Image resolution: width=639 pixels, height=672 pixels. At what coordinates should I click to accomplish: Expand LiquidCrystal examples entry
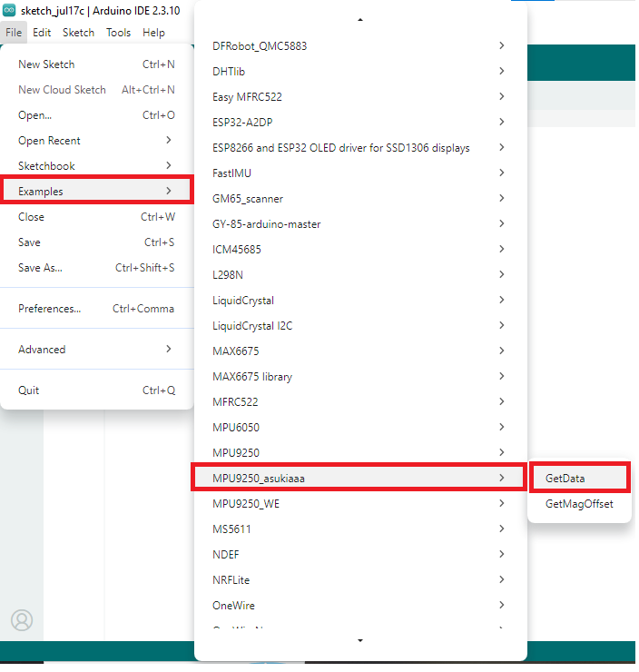360,300
